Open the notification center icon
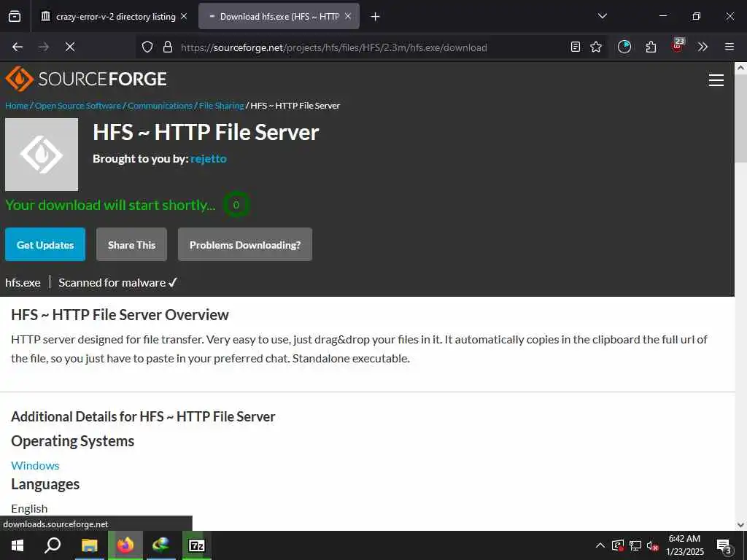Viewport: 747px width, 560px height. pos(724,545)
